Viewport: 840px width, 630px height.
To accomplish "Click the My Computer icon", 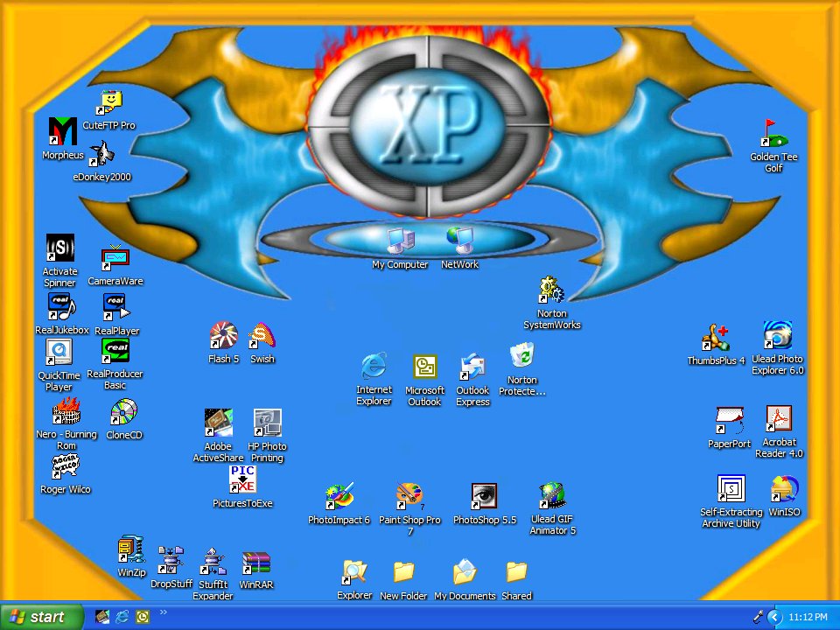I will 400,241.
